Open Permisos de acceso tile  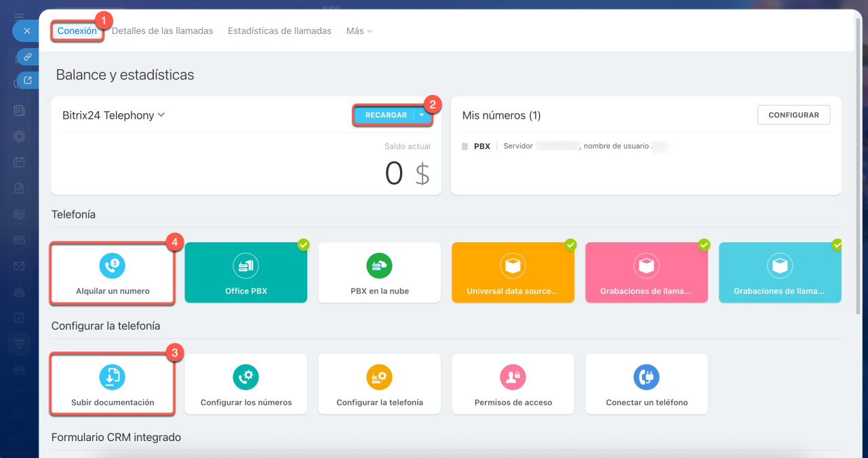tap(513, 384)
